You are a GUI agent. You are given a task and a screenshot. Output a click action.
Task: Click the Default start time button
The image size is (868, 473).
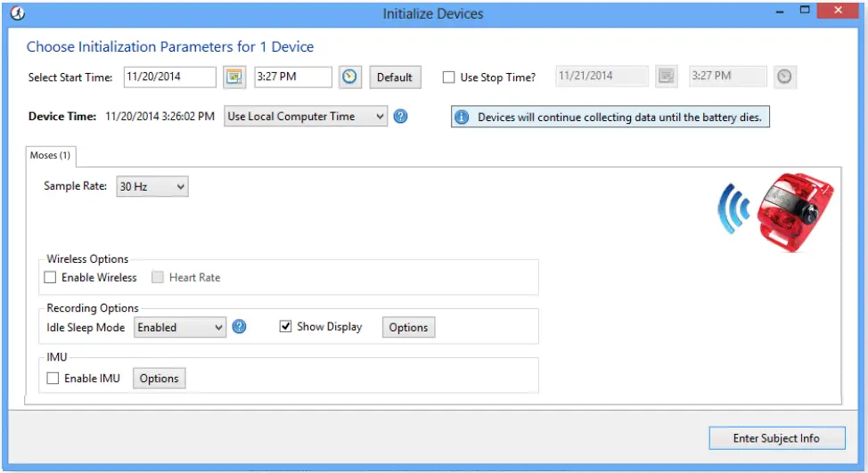click(x=395, y=77)
